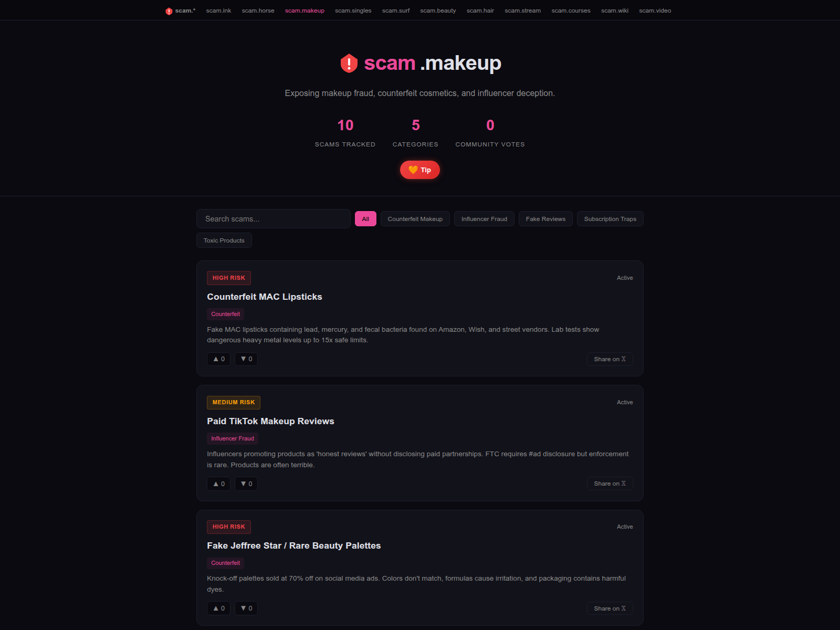
Task: Select the All filter chip
Action: point(365,219)
